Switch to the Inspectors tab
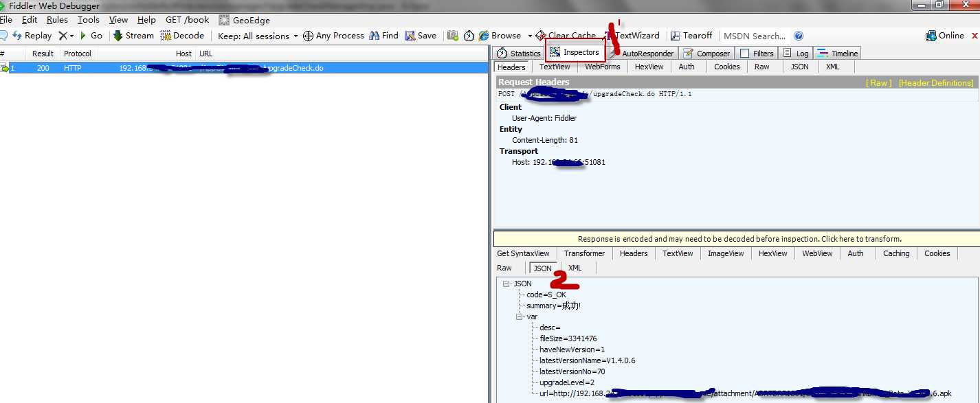The image size is (980, 403). [x=575, y=52]
